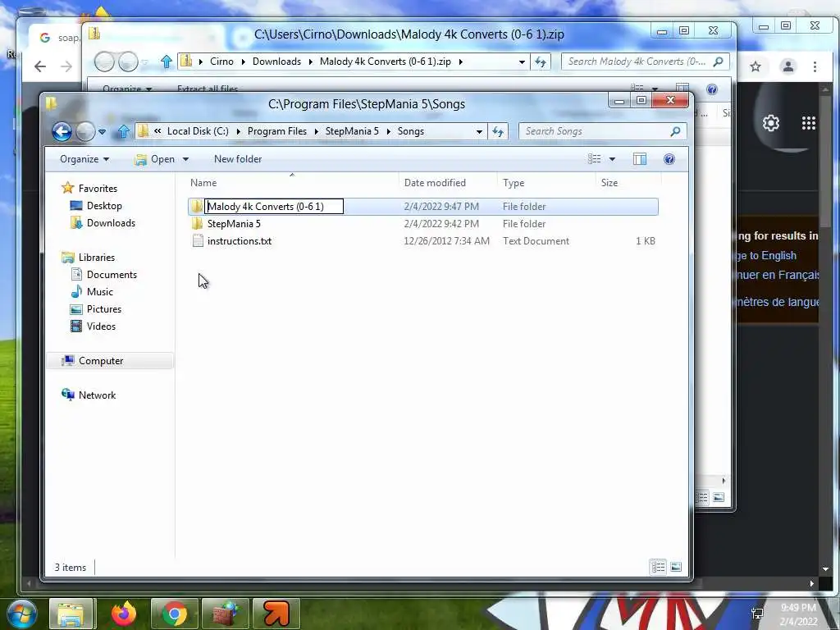Click the StepMania 5 folder icon
Image resolution: width=840 pixels, height=630 pixels.
pyautogui.click(x=197, y=223)
